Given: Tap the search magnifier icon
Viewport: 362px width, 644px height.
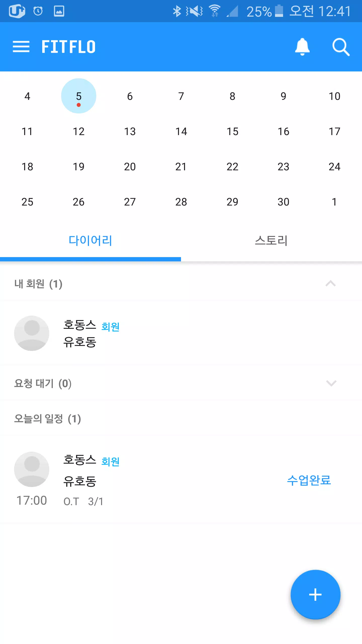Looking at the screenshot, I should click(x=341, y=47).
